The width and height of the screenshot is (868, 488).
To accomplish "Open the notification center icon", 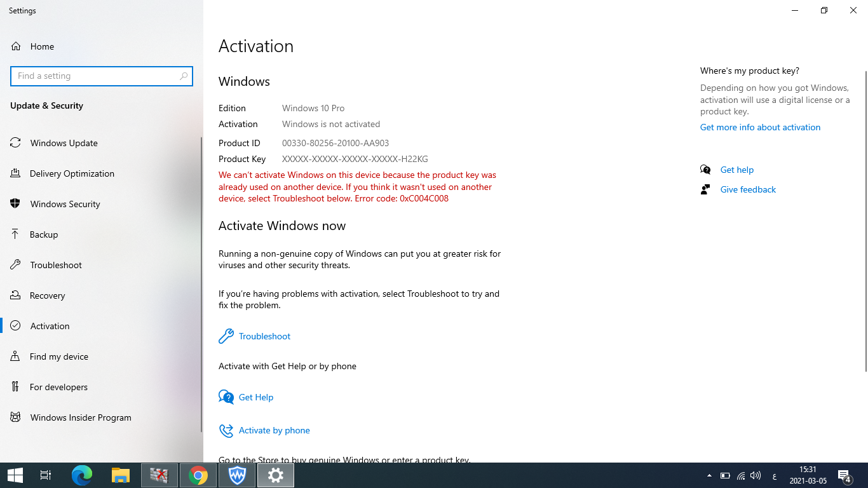I will click(x=844, y=475).
